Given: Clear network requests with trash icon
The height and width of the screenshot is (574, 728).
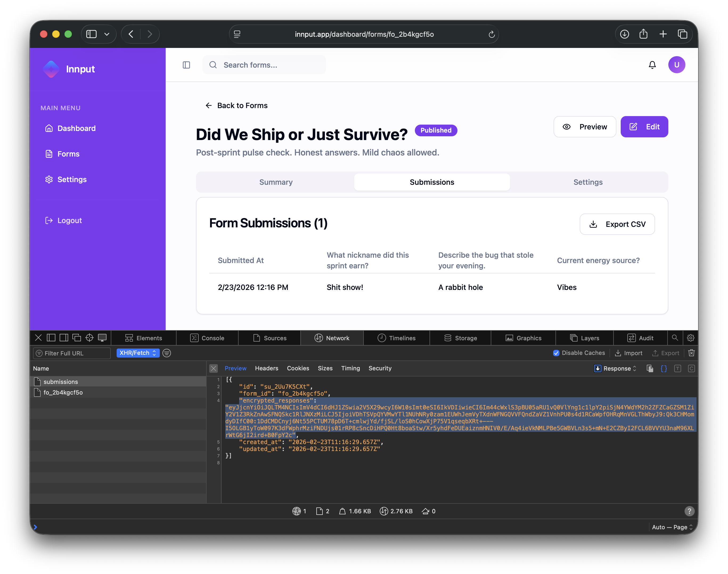Looking at the screenshot, I should coord(691,353).
